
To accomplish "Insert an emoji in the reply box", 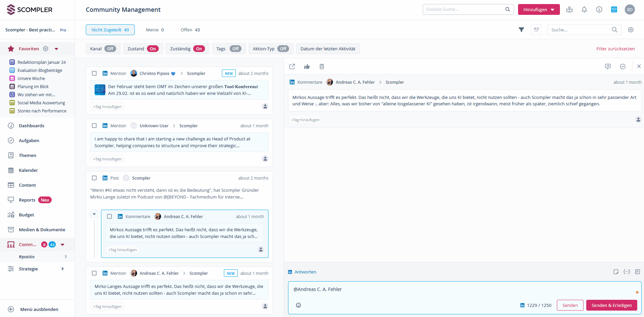I will (298, 305).
